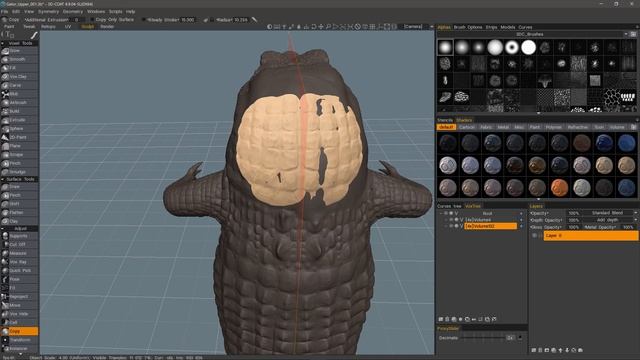Select the Vox Clay tool
Image resolution: width=640 pixels, height=360 pixels.
[20, 77]
